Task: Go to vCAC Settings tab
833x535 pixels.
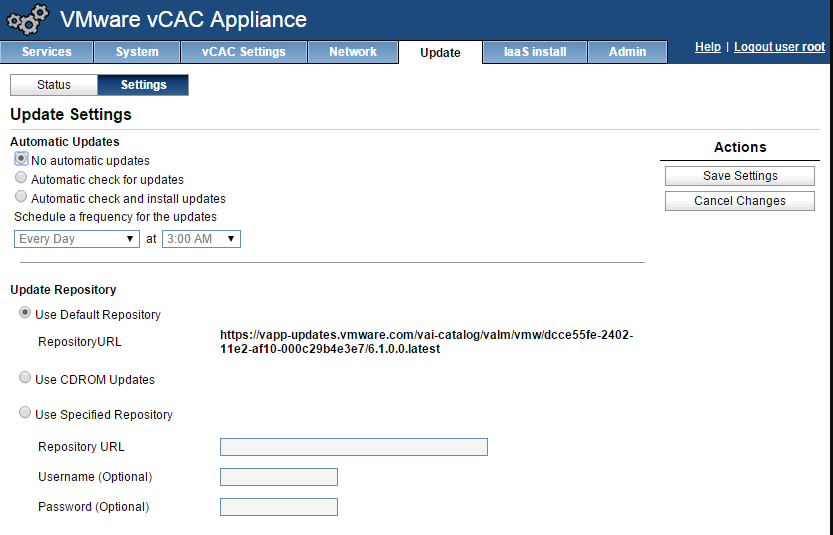Action: point(243,52)
